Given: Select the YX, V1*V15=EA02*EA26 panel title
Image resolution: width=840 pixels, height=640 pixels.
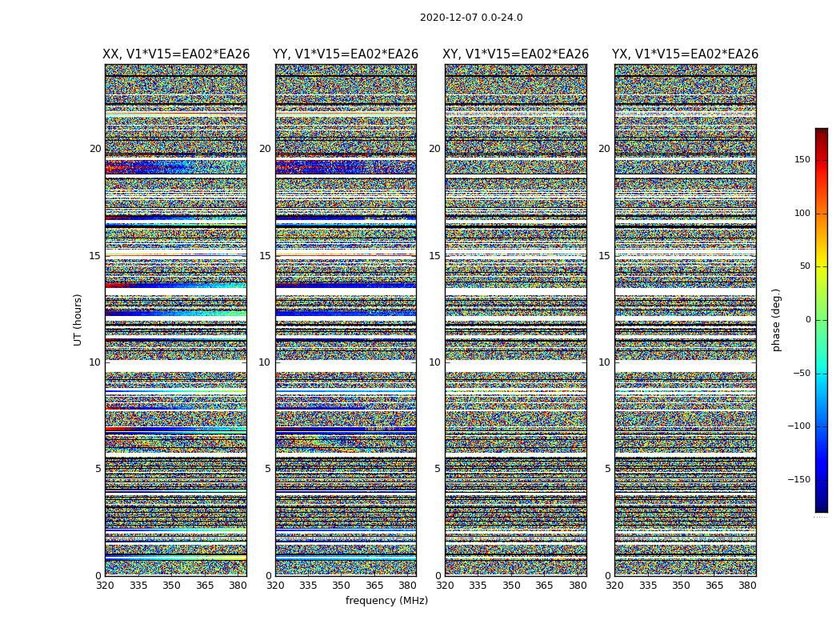Looking at the screenshot, I should click(685, 54).
